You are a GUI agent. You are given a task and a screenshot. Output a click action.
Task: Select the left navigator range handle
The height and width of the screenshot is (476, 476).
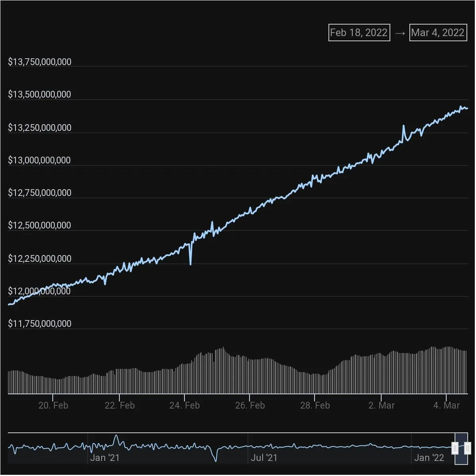455,447
